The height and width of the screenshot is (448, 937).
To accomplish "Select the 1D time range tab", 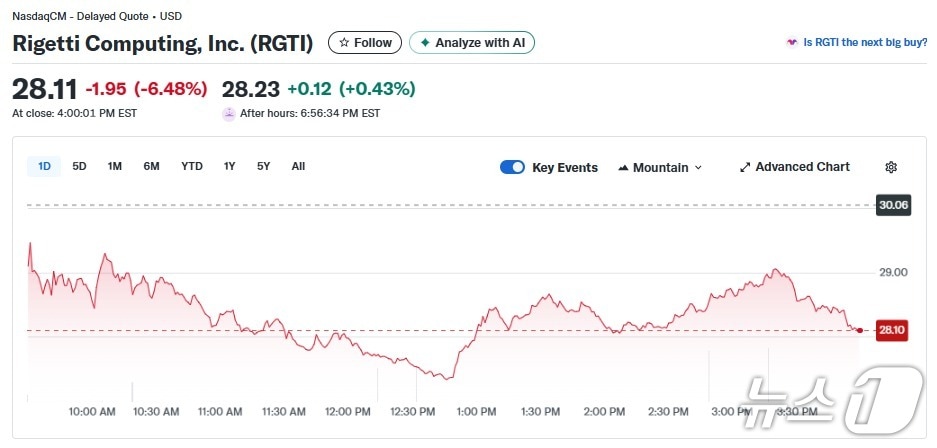I will point(44,166).
